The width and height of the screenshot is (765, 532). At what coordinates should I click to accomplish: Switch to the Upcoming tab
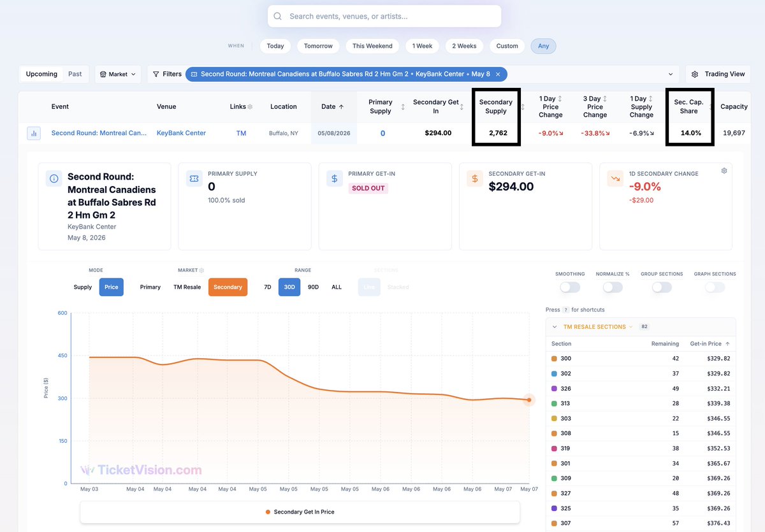41,74
